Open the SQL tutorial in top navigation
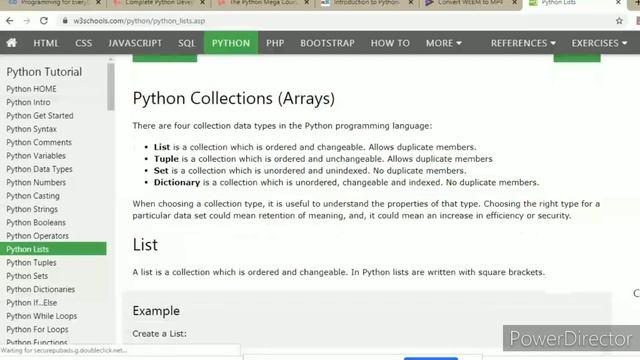 pyautogui.click(x=187, y=43)
